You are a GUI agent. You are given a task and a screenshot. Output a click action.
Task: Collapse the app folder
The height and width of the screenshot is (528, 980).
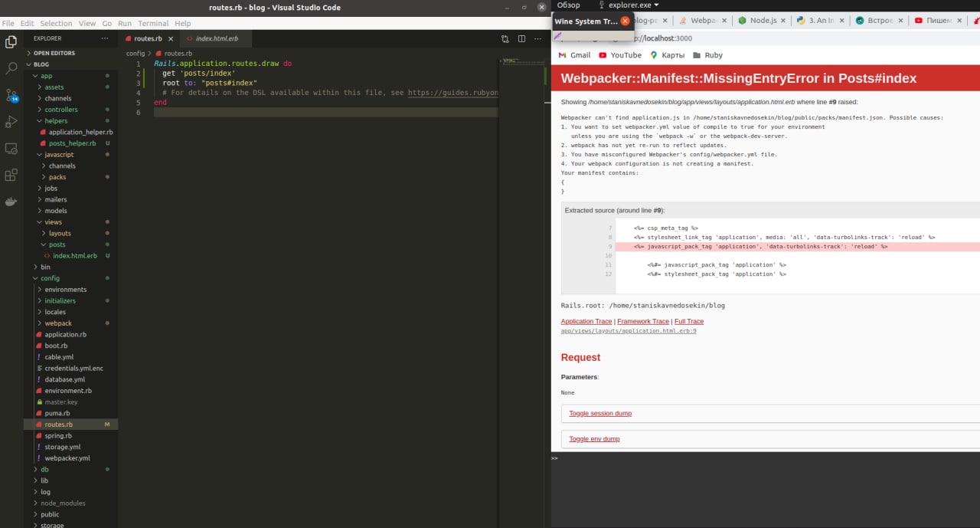46,76
